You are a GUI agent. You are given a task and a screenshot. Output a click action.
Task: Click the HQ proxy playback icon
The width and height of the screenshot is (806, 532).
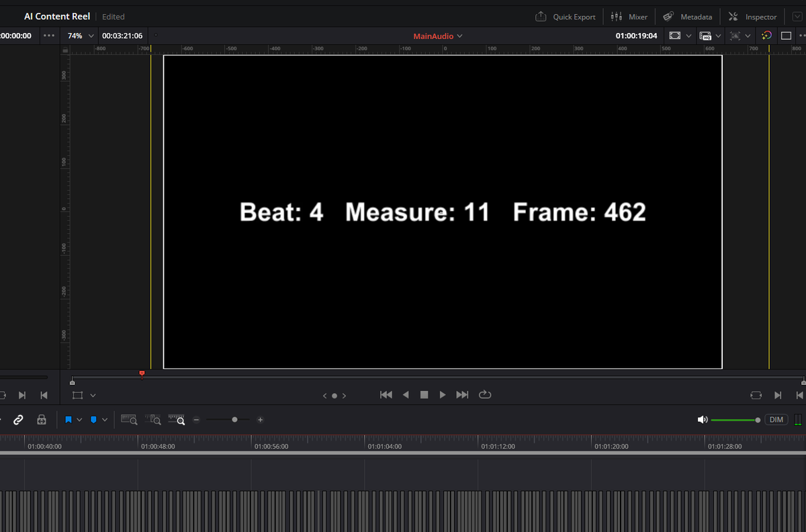[705, 36]
